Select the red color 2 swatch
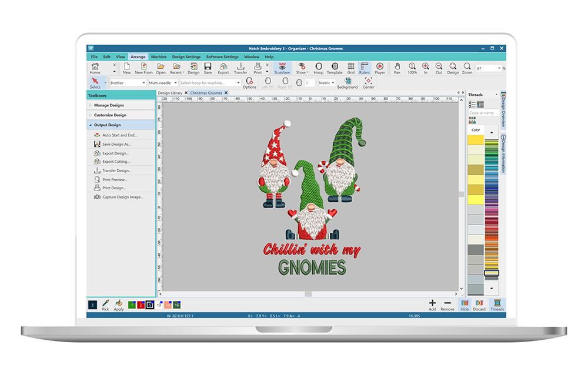The height and width of the screenshot is (375, 588). tap(141, 304)
